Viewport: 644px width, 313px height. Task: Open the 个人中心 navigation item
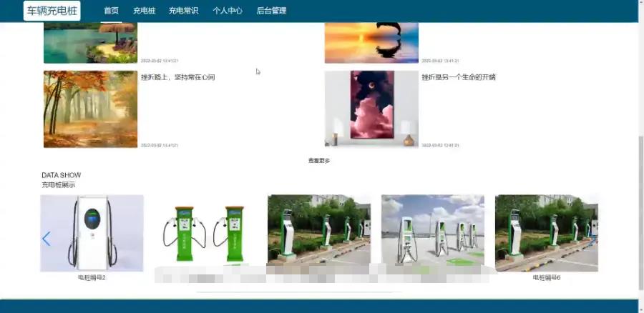228,11
